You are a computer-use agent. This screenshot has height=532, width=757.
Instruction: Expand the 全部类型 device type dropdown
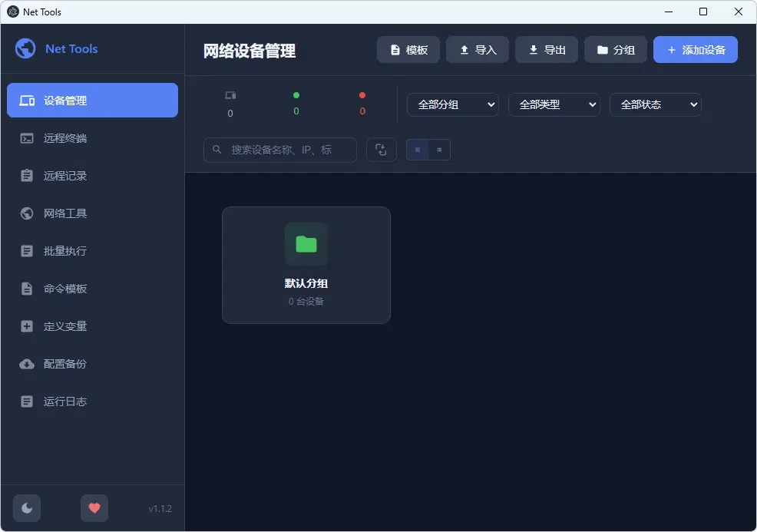tap(554, 104)
